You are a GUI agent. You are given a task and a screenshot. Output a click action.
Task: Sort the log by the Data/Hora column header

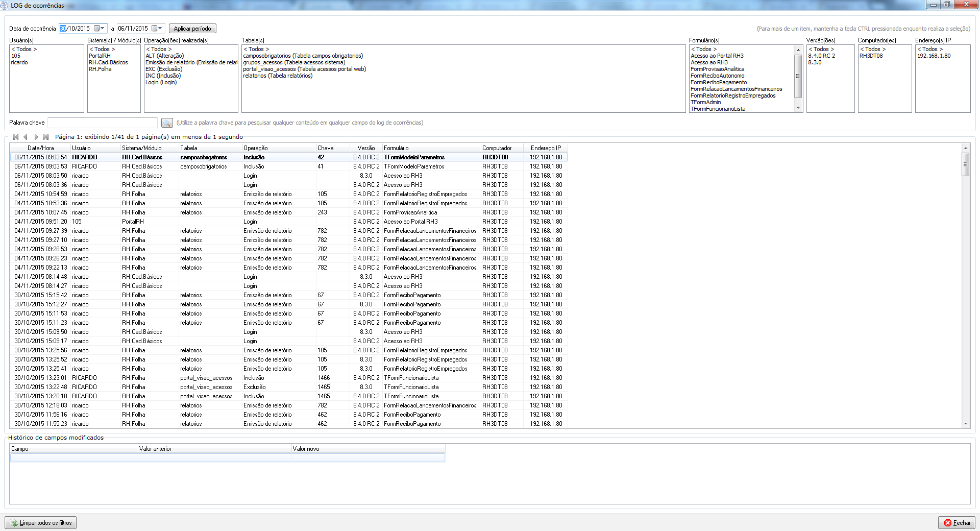pyautogui.click(x=40, y=148)
